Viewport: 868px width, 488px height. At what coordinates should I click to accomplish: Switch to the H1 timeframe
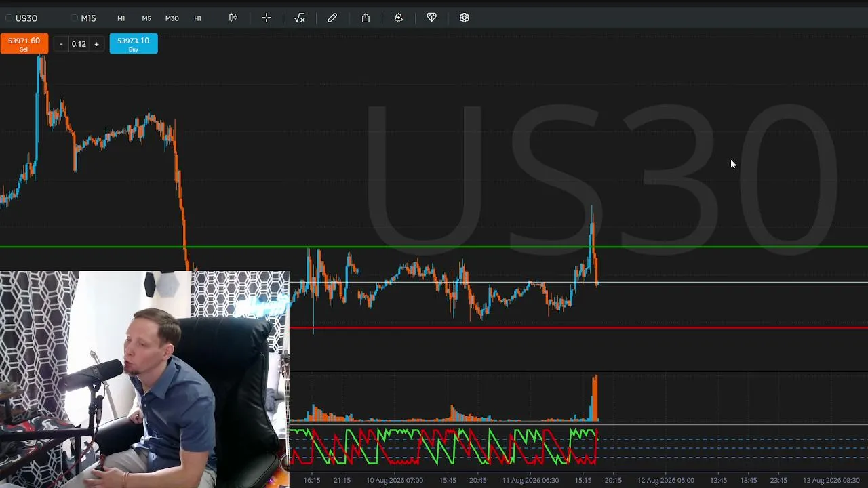click(x=197, y=18)
